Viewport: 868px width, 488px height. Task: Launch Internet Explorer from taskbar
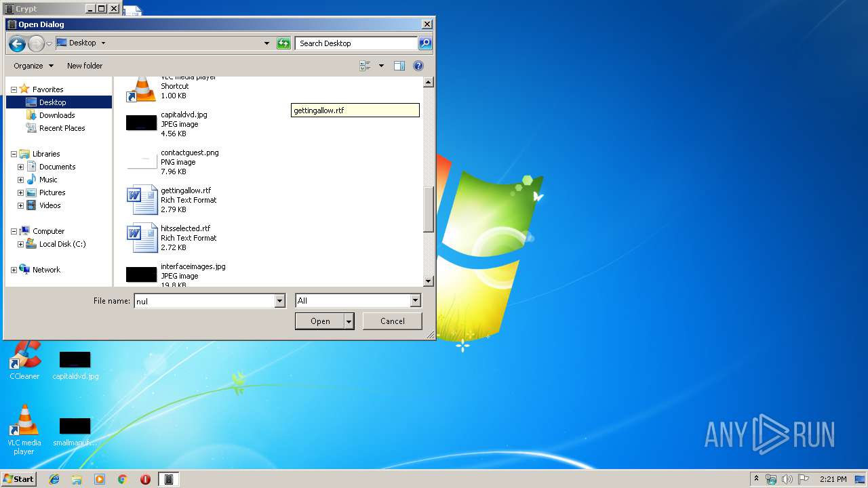point(54,479)
